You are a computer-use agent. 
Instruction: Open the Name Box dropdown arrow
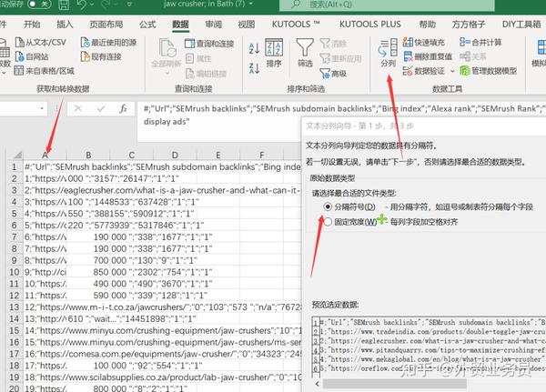tap(42, 108)
